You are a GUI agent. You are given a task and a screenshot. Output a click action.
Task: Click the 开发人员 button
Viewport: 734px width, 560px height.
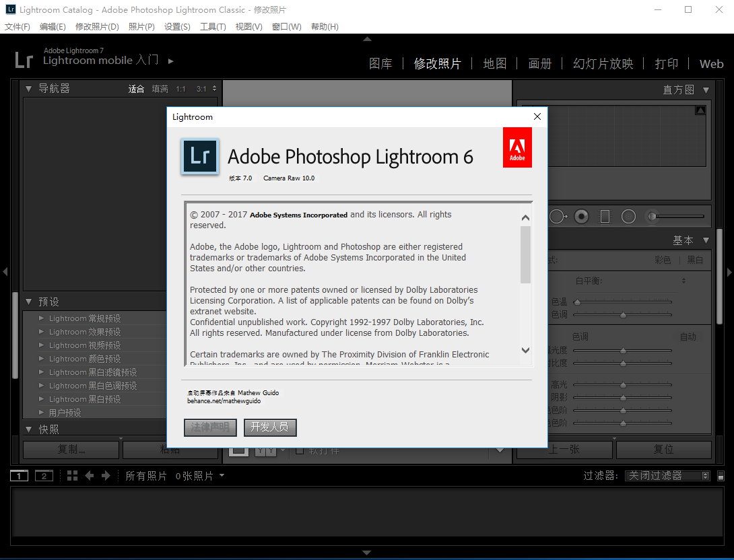[270, 427]
